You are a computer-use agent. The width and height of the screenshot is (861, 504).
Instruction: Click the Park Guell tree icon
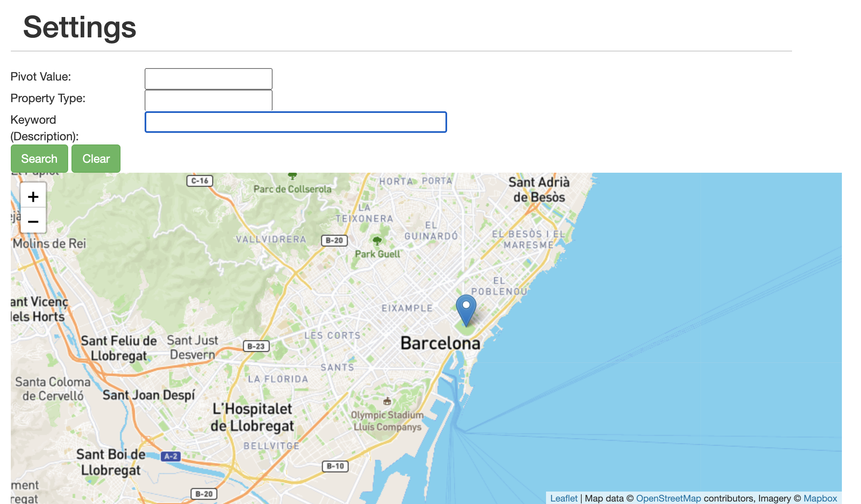pyautogui.click(x=377, y=241)
